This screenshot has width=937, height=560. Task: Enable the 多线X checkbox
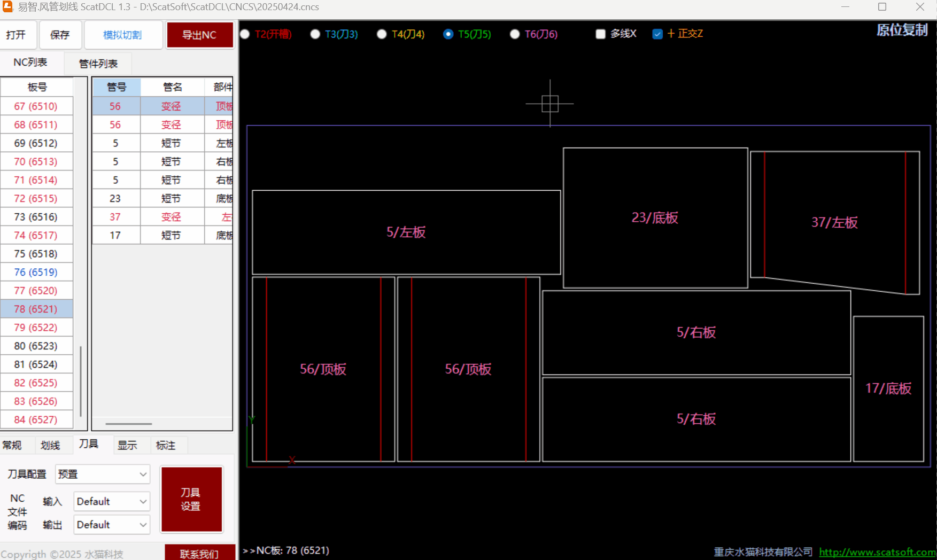[x=601, y=34]
